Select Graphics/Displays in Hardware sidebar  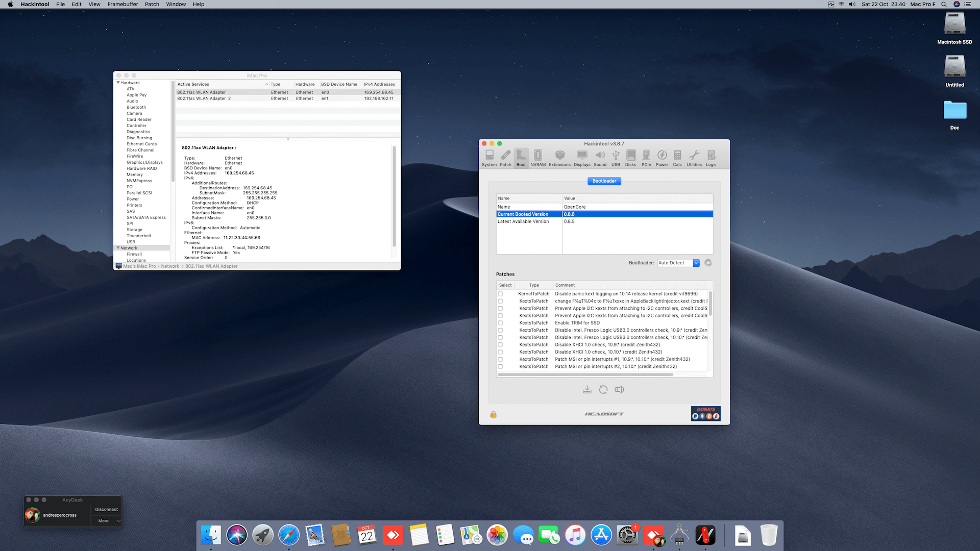(145, 162)
